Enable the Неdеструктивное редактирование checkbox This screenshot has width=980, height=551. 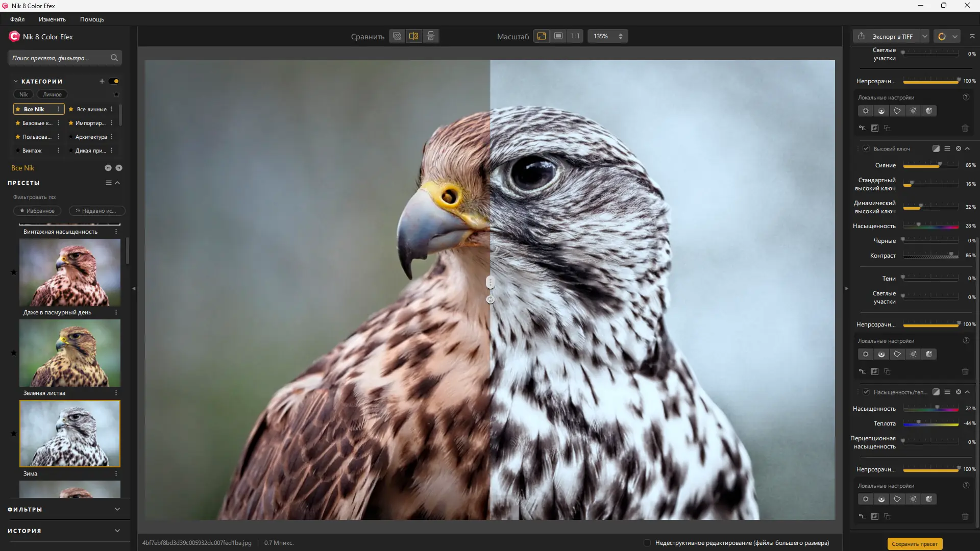[647, 543]
